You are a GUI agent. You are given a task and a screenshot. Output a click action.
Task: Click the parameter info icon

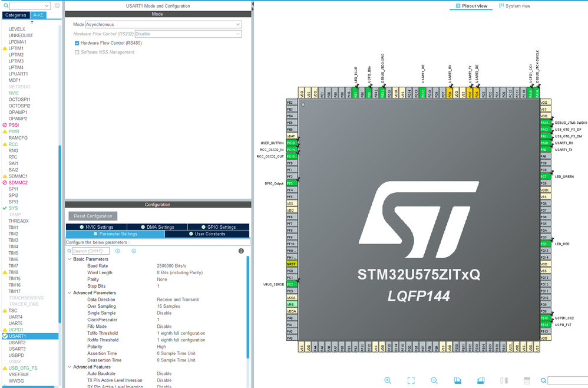(x=241, y=251)
